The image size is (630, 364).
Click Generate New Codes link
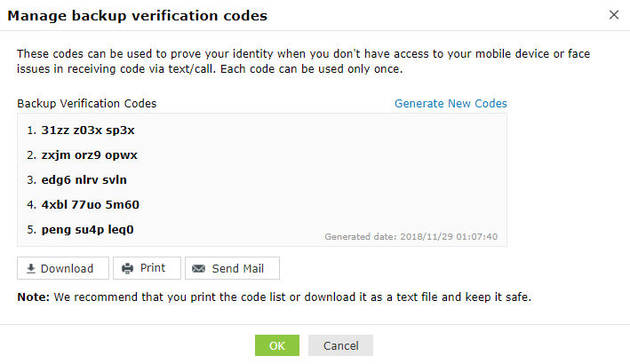451,104
